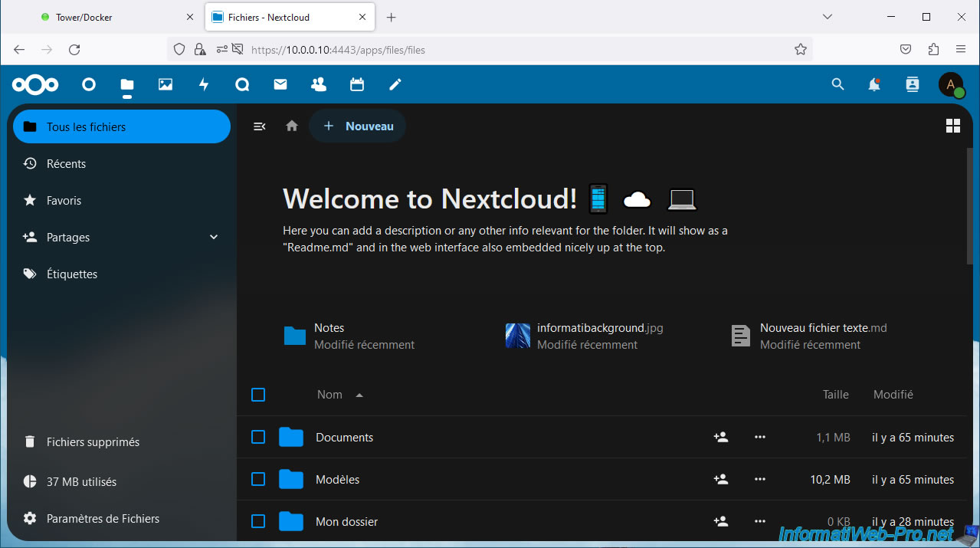Open the Modèles row actions menu
This screenshot has height=548, width=980.
tap(759, 479)
